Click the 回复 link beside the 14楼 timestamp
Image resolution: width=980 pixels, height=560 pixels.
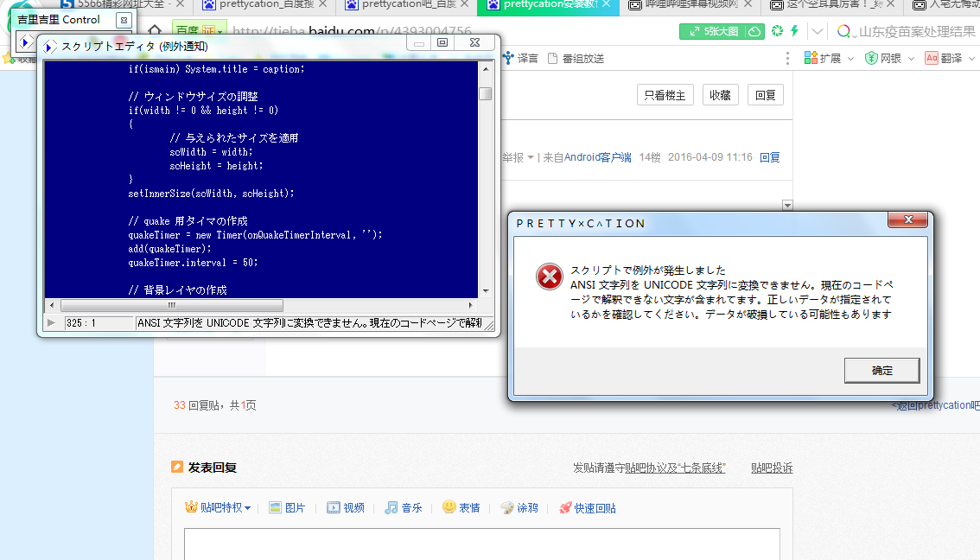[769, 157]
